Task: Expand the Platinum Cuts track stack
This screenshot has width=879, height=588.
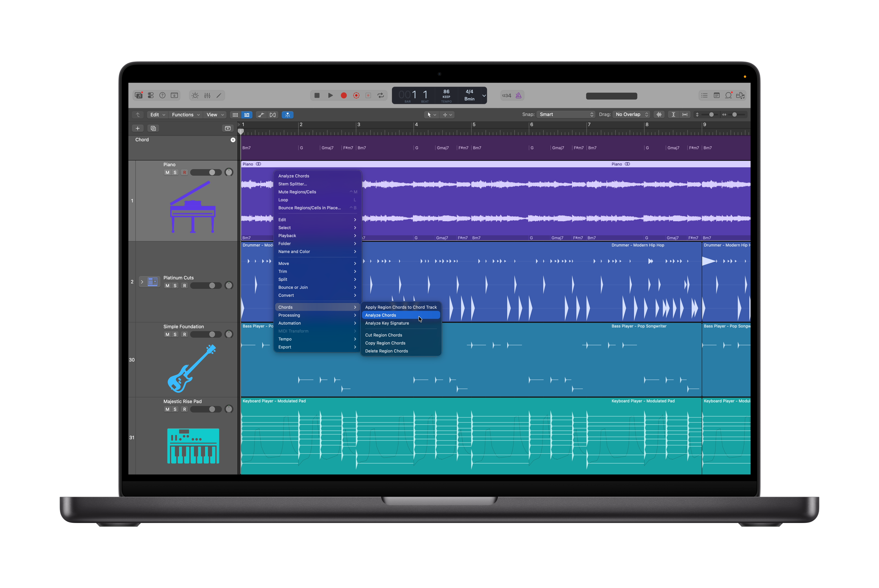Action: (x=142, y=282)
